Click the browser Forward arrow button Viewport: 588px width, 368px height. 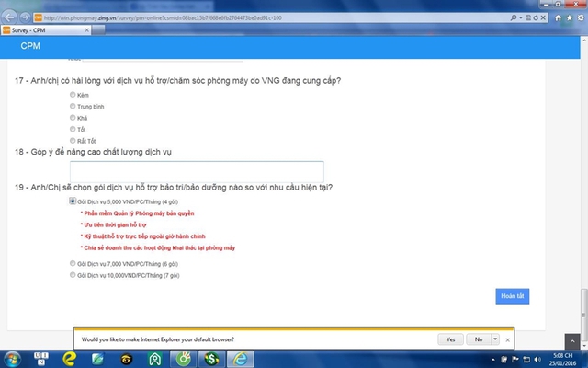pos(25,17)
